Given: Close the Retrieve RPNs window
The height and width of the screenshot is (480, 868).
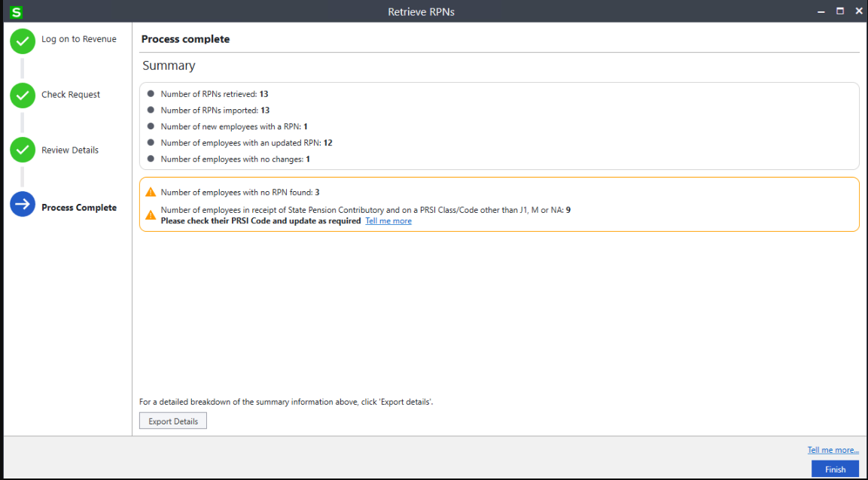Looking at the screenshot, I should [x=857, y=11].
